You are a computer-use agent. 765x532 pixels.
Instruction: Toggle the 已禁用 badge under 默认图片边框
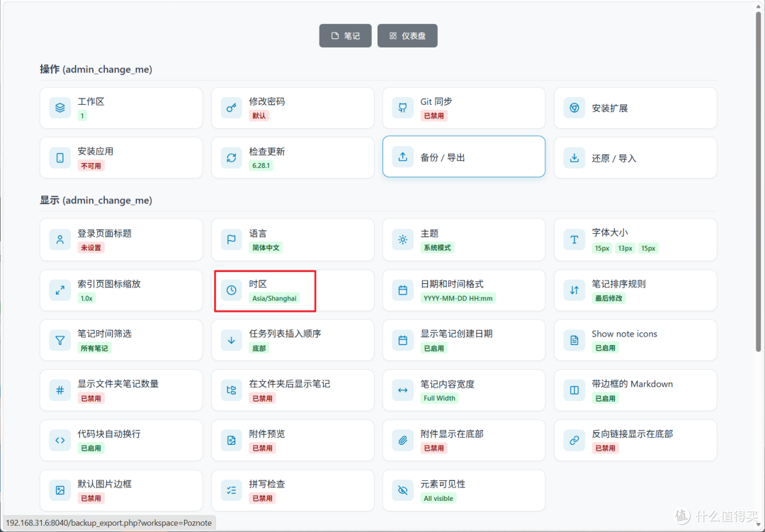pyautogui.click(x=91, y=498)
